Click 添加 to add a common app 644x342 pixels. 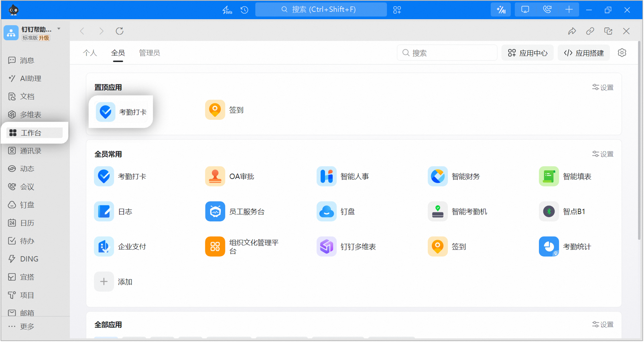[114, 282]
